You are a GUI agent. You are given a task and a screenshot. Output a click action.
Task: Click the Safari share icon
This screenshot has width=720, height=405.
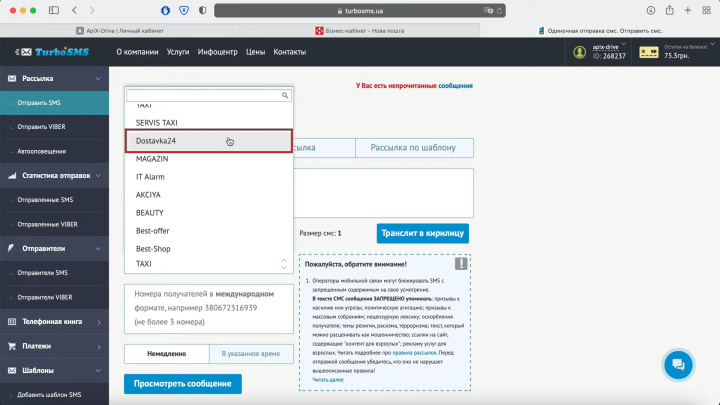(x=669, y=10)
